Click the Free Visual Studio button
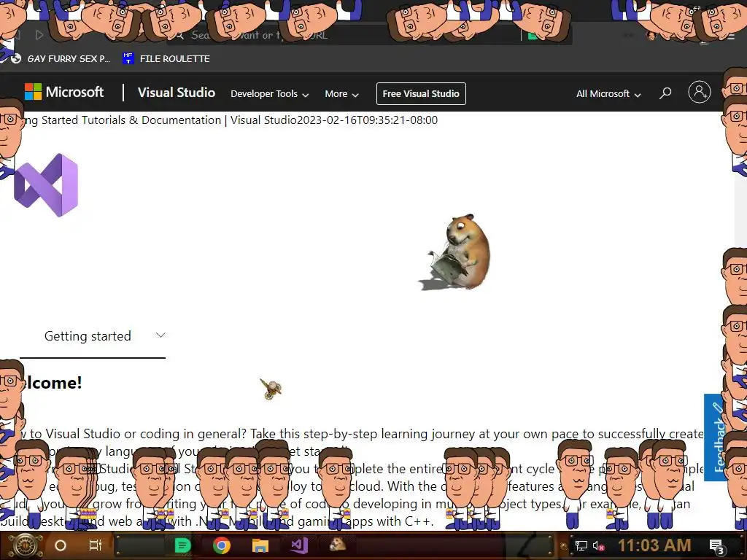Screen dimensions: 747x560 pyautogui.click(x=421, y=94)
